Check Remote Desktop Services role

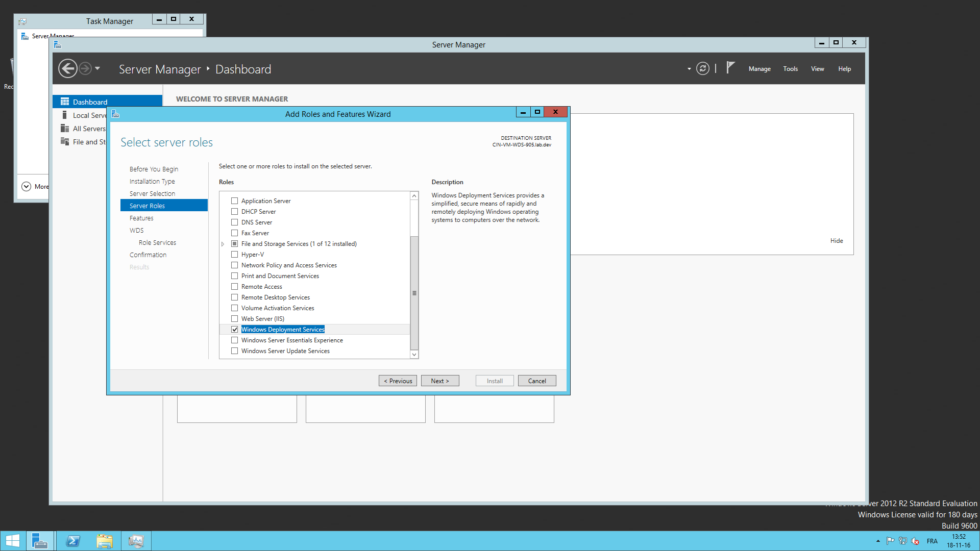click(235, 297)
